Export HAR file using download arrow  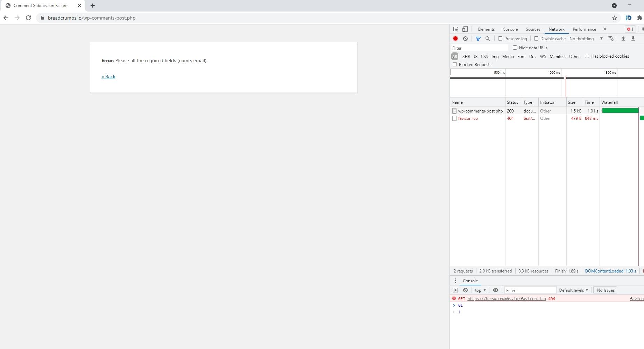pyautogui.click(x=633, y=39)
